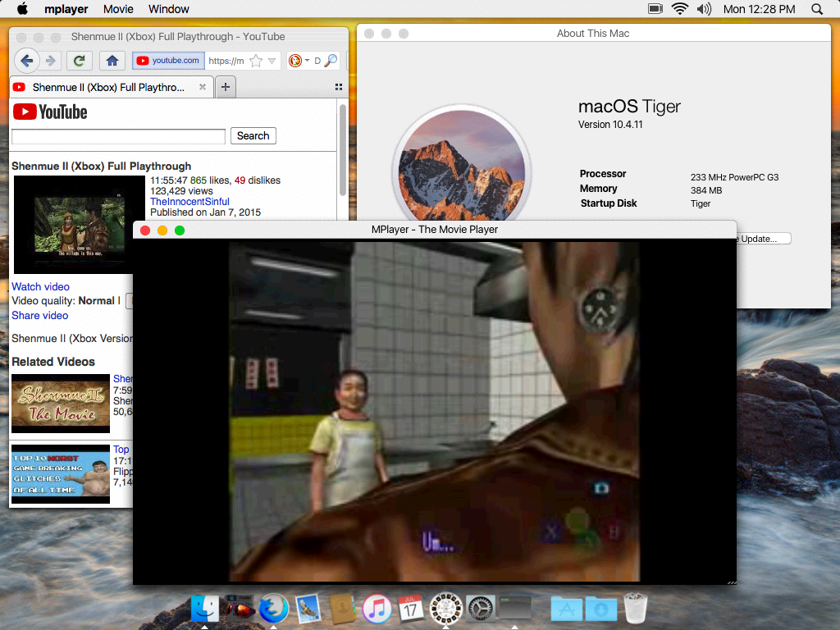
Task: Click the YouTube logo
Action: (50, 112)
